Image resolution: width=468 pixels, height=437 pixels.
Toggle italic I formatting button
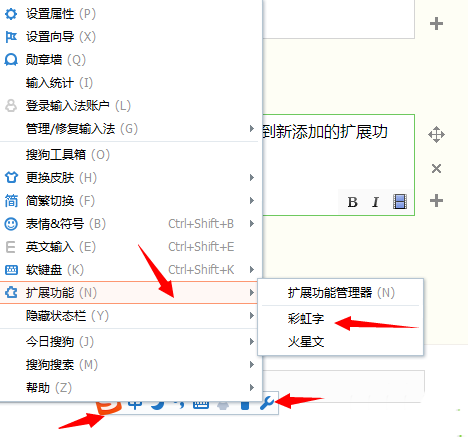click(x=375, y=202)
